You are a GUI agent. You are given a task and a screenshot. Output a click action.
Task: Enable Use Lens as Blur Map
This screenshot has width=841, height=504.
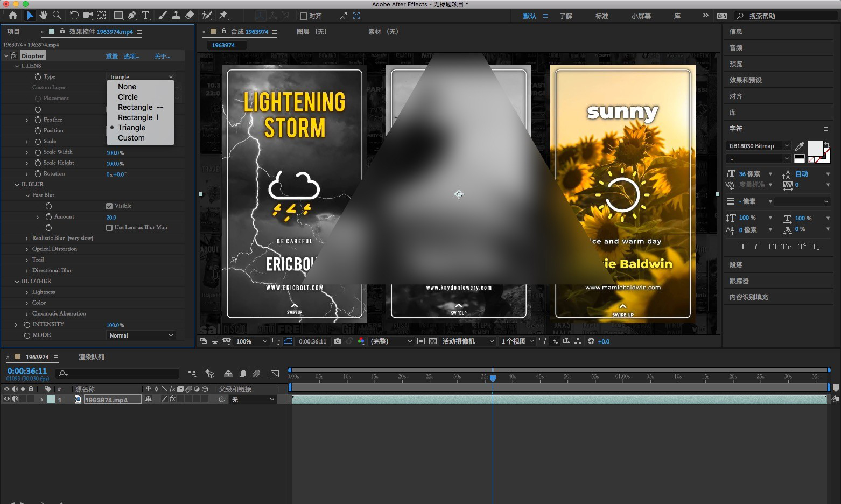click(x=109, y=228)
